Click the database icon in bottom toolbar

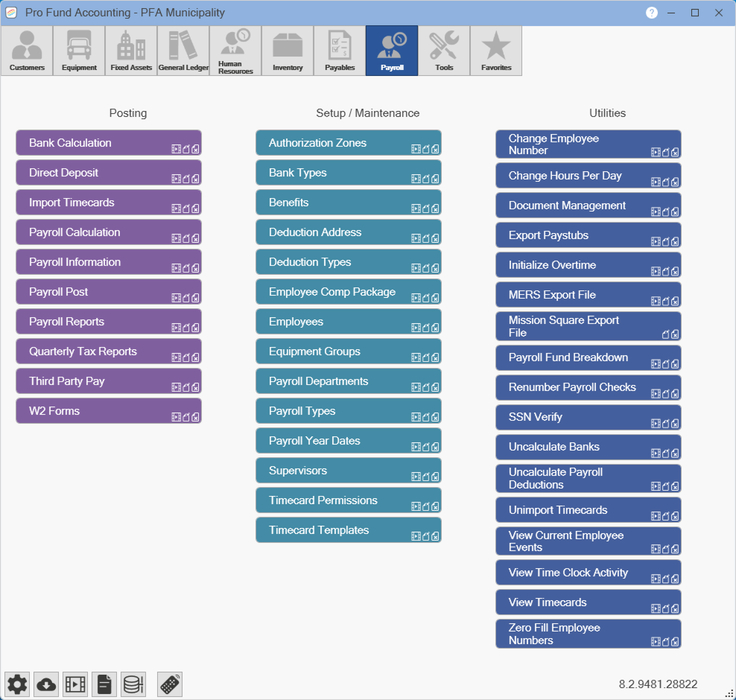coord(133,684)
